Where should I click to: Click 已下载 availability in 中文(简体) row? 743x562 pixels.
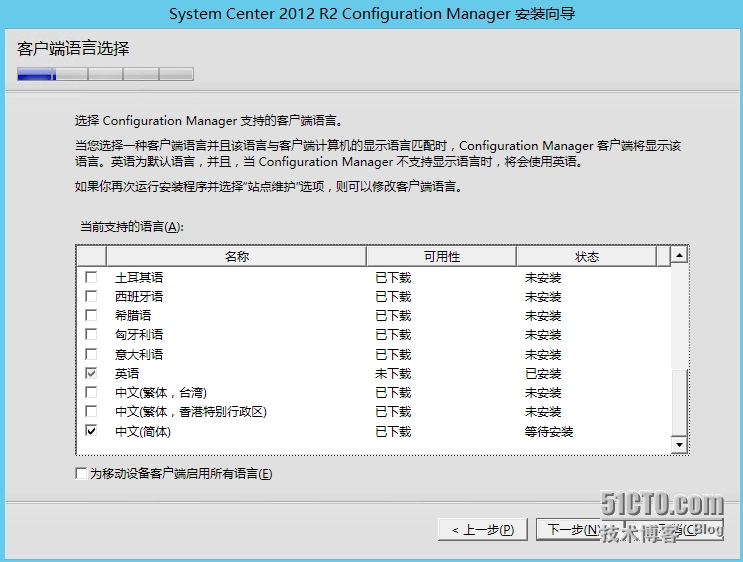(393, 432)
